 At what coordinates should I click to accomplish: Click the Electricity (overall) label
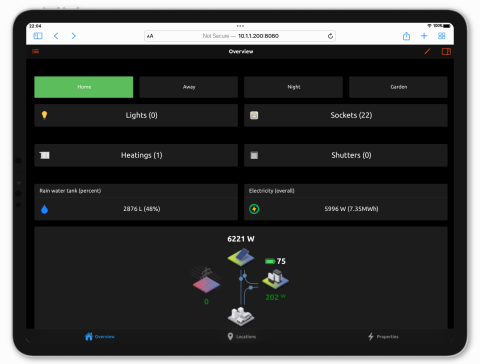272,191
